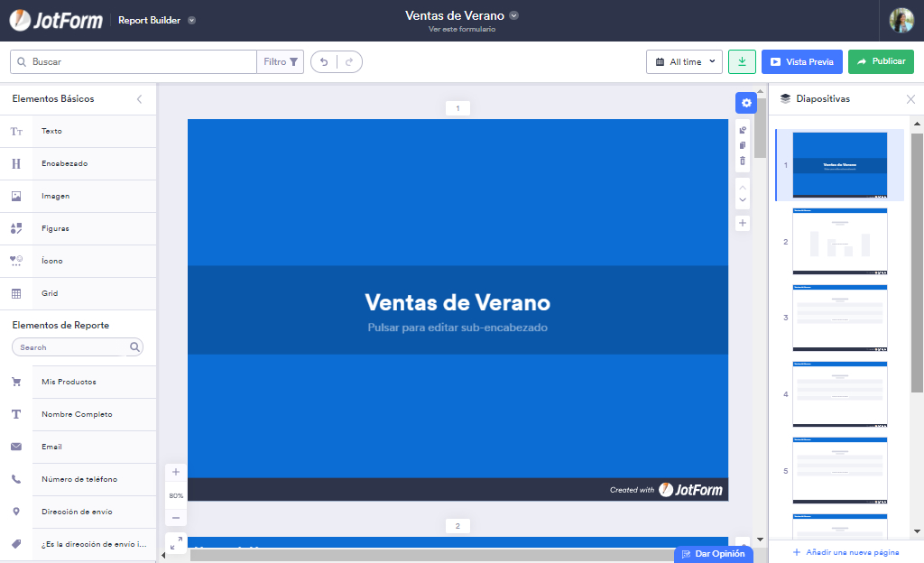Add an Imagen element
This screenshot has width=924, height=563.
pyautogui.click(x=79, y=196)
